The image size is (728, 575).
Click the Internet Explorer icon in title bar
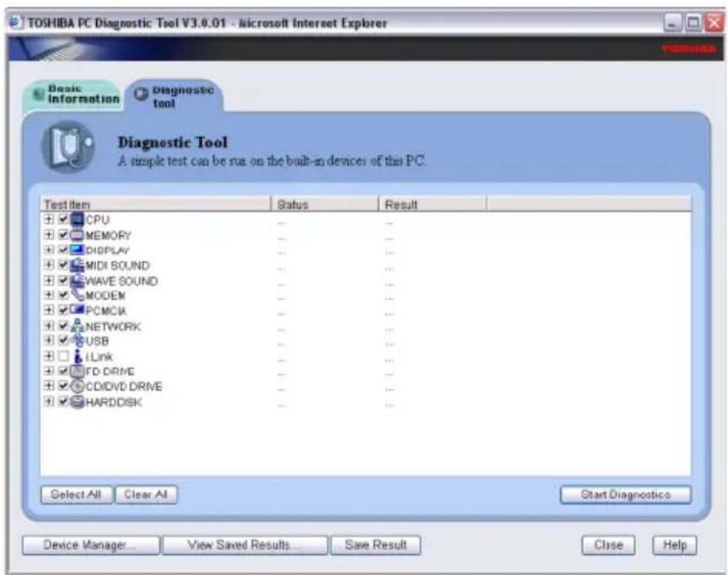15,22
